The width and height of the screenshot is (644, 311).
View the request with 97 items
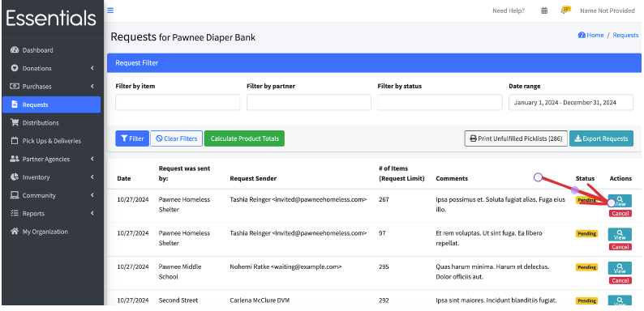tap(620, 235)
